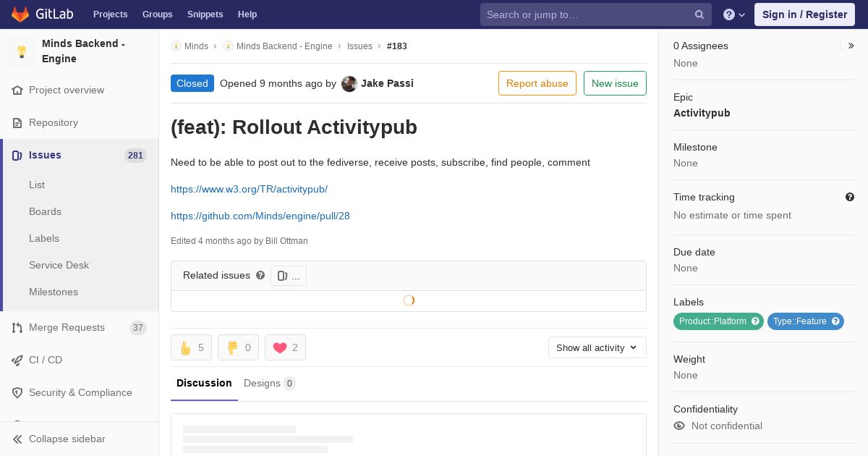Viewport: 868px width, 456px height.
Task: Click the CI / CD rocket icon
Action: pyautogui.click(x=17, y=360)
